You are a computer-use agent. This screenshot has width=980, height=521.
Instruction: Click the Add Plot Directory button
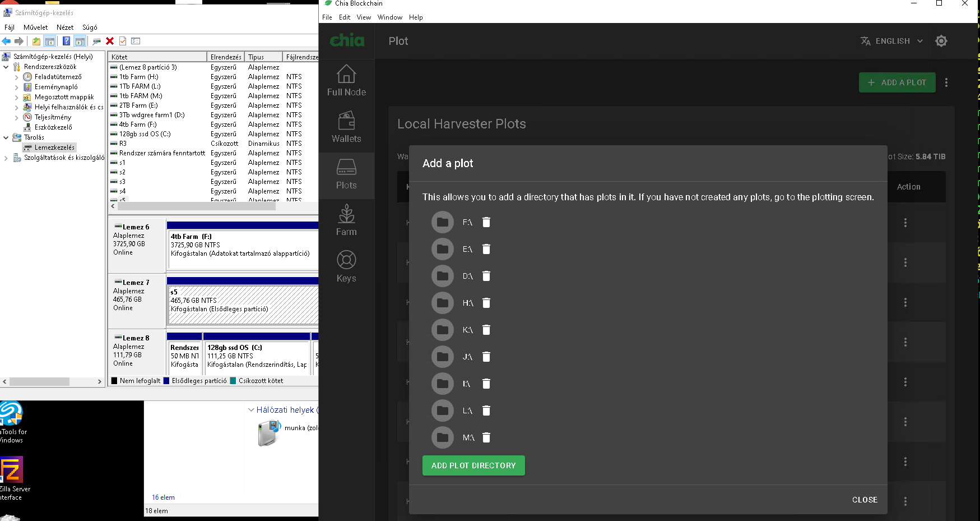click(473, 465)
